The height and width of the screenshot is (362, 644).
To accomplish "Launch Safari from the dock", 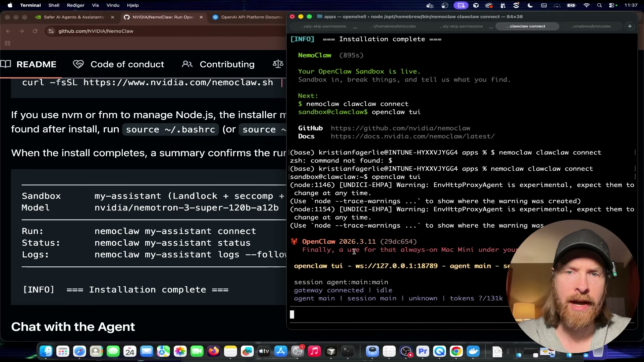I will click(x=79, y=351).
